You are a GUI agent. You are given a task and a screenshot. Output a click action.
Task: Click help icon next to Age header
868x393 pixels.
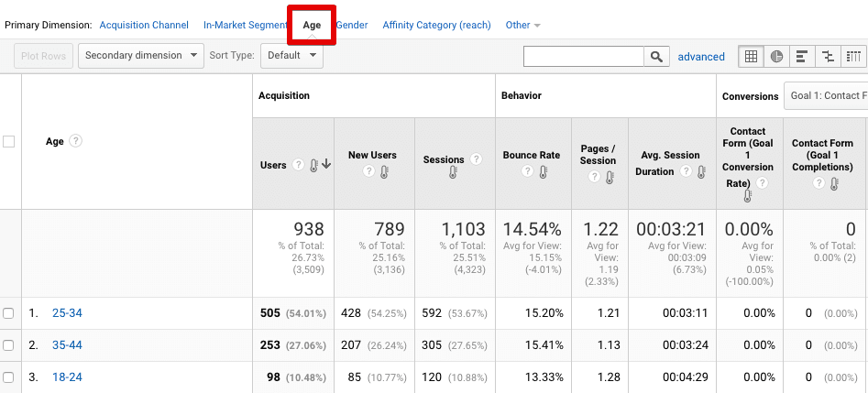[x=75, y=141]
